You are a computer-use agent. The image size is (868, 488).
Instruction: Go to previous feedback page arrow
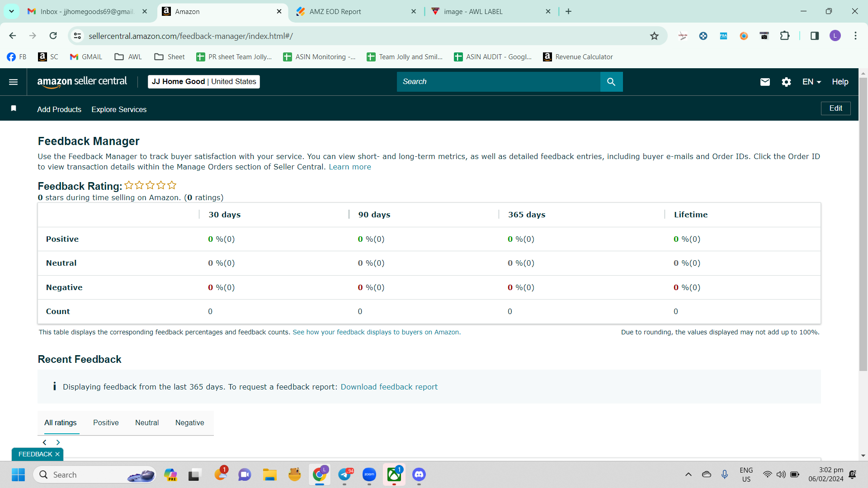(x=44, y=442)
